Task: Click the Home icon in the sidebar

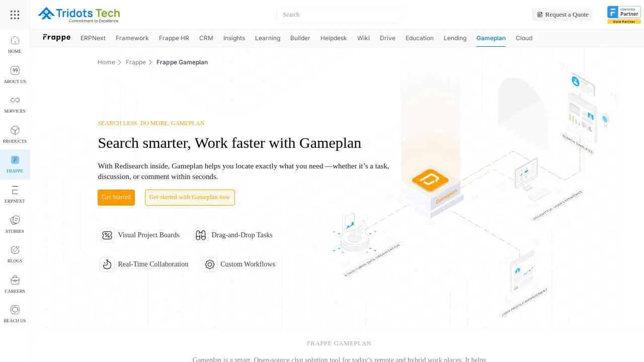Action: pyautogui.click(x=15, y=40)
